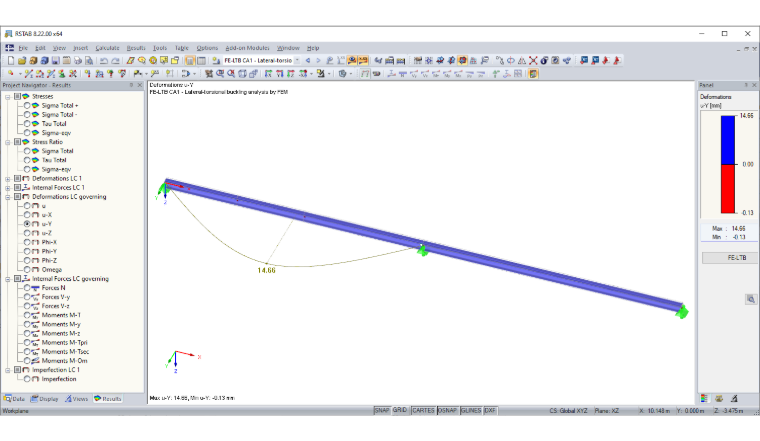Open the Calculate menu
This screenshot has width=760, height=441.
point(107,48)
